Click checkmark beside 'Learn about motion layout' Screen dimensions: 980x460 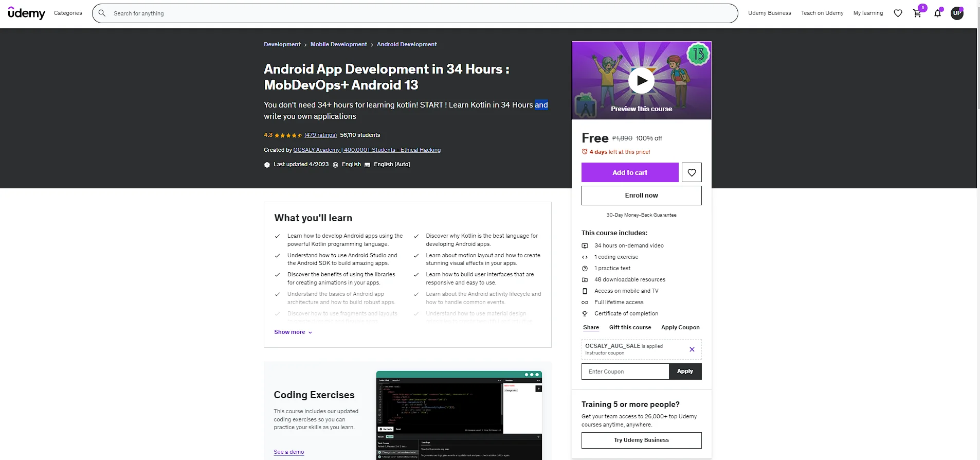(x=416, y=256)
